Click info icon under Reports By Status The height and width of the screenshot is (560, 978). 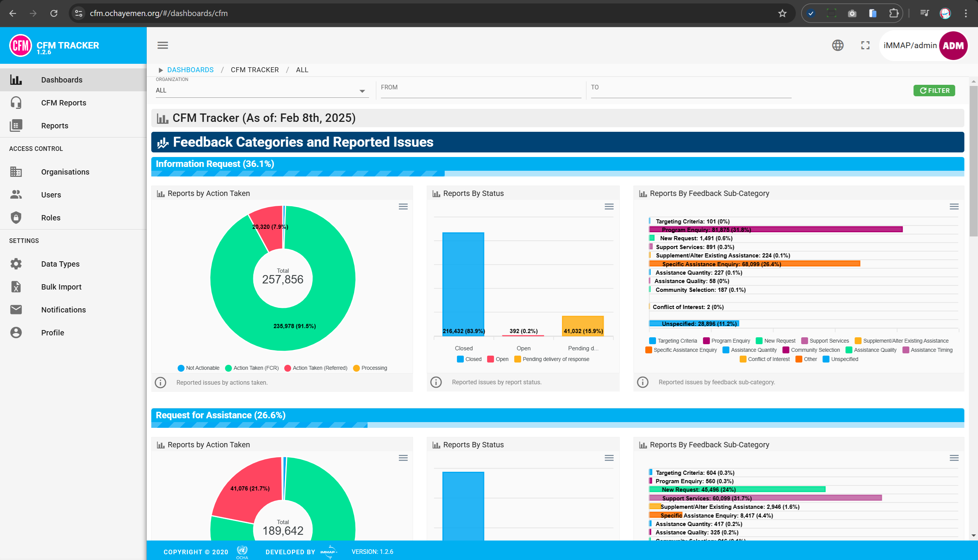(436, 382)
